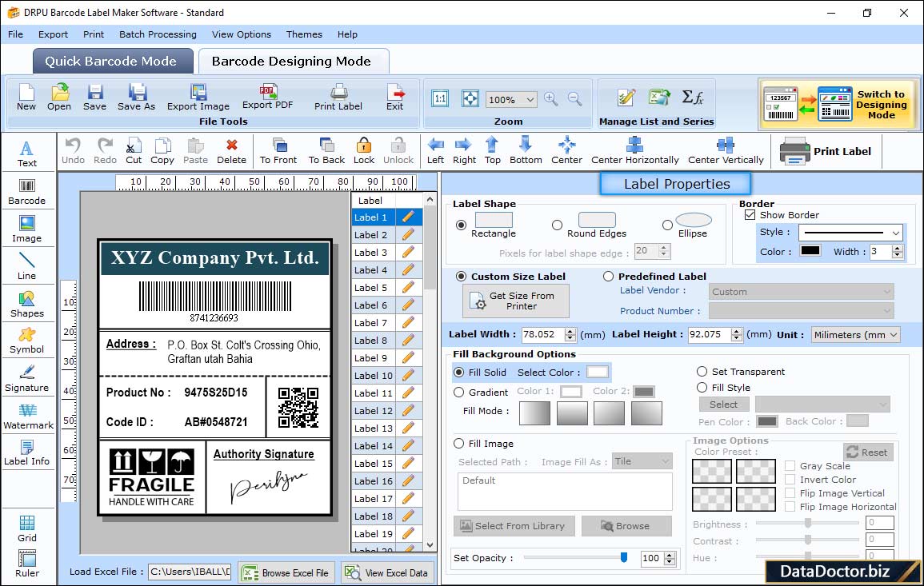
Task: Click the View Excel Data button
Action: pos(387,572)
